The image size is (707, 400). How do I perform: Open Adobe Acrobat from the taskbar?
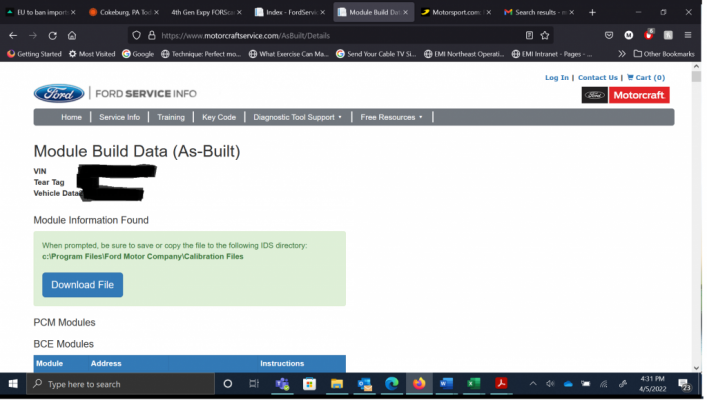tap(501, 384)
